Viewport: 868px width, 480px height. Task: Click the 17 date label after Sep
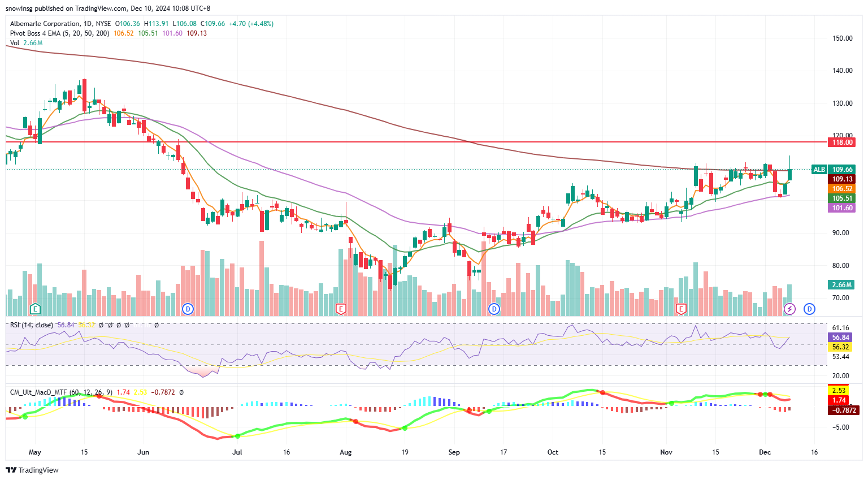tap(504, 452)
